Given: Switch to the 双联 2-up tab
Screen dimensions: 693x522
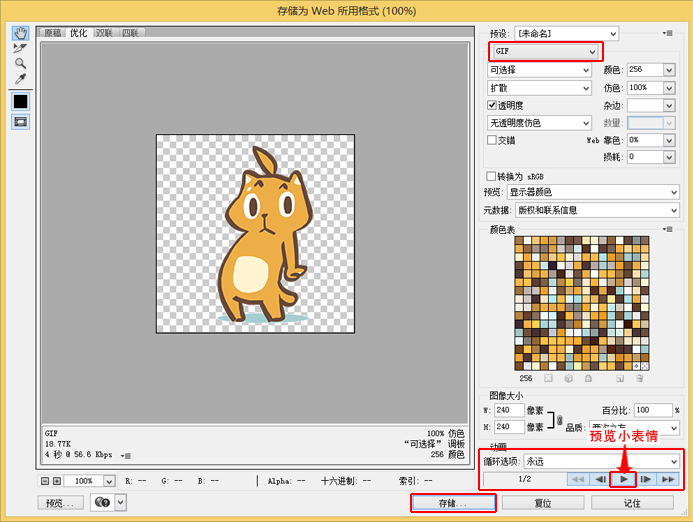Looking at the screenshot, I should (x=104, y=33).
